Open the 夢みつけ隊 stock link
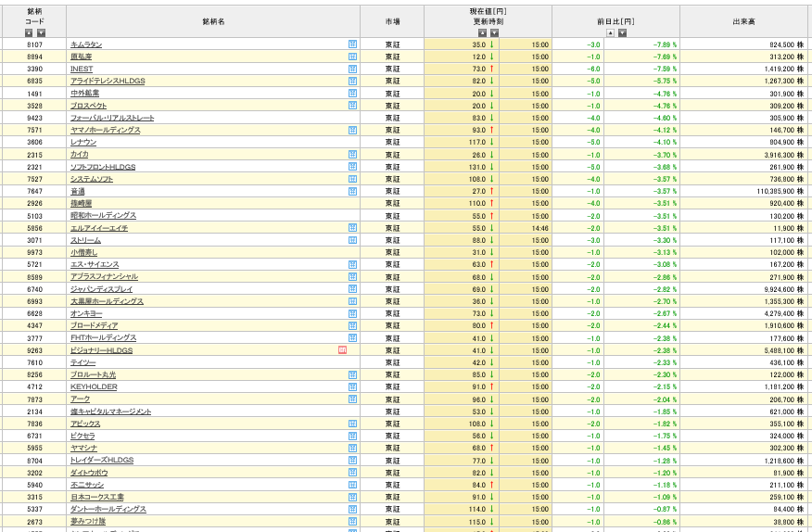This screenshot has height=532, width=812. pos(88,522)
